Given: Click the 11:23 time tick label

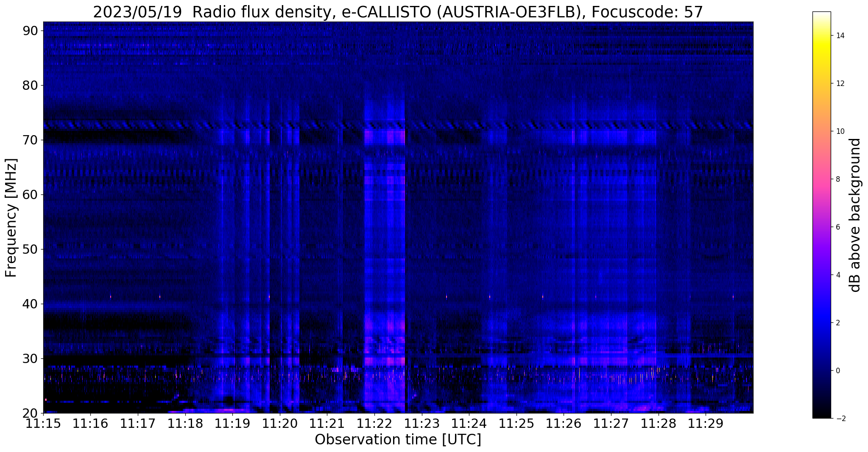Looking at the screenshot, I should 421,423.
